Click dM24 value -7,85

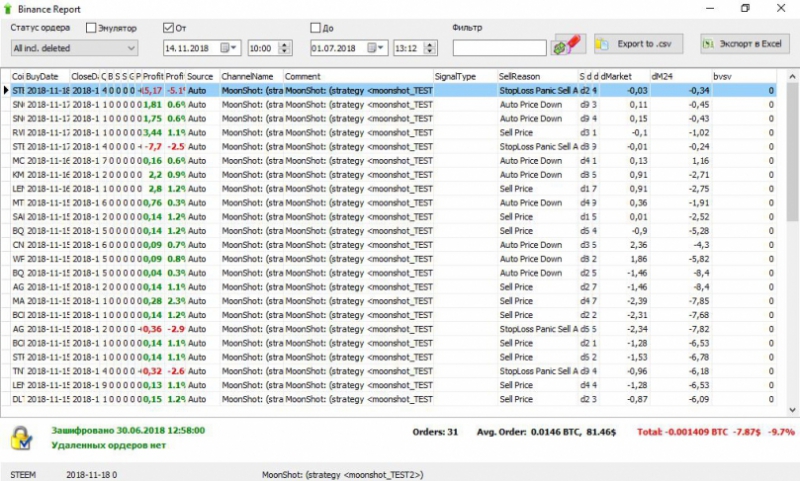(698, 301)
